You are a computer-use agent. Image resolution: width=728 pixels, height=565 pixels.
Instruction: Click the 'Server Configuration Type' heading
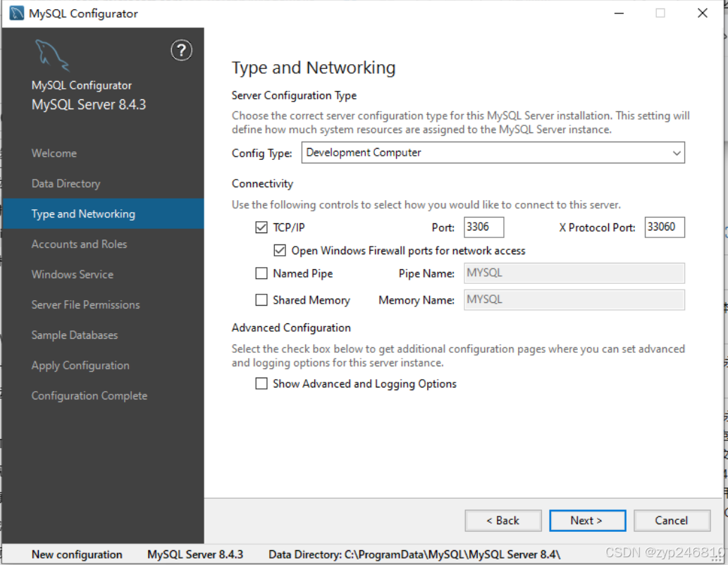tap(294, 96)
